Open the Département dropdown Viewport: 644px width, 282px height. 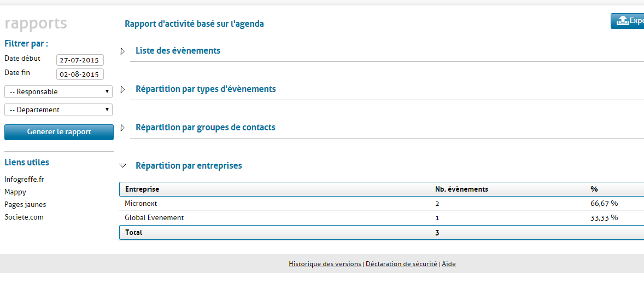58,110
